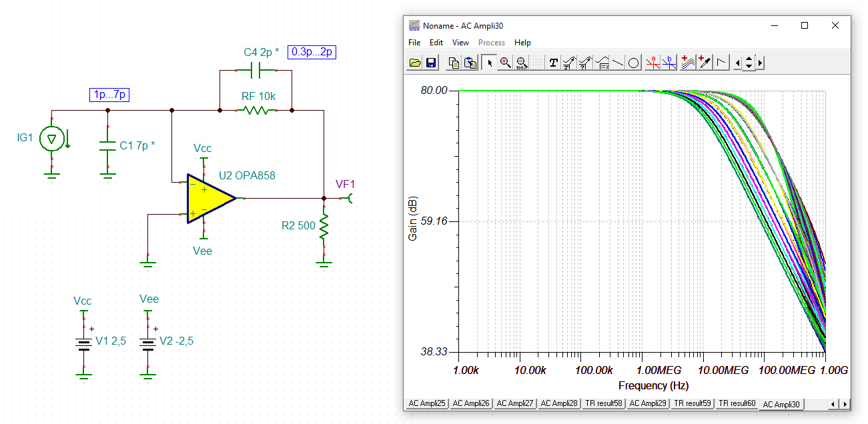Click the Gain (dB) axis label
This screenshot has width=868, height=424.
coord(413,220)
